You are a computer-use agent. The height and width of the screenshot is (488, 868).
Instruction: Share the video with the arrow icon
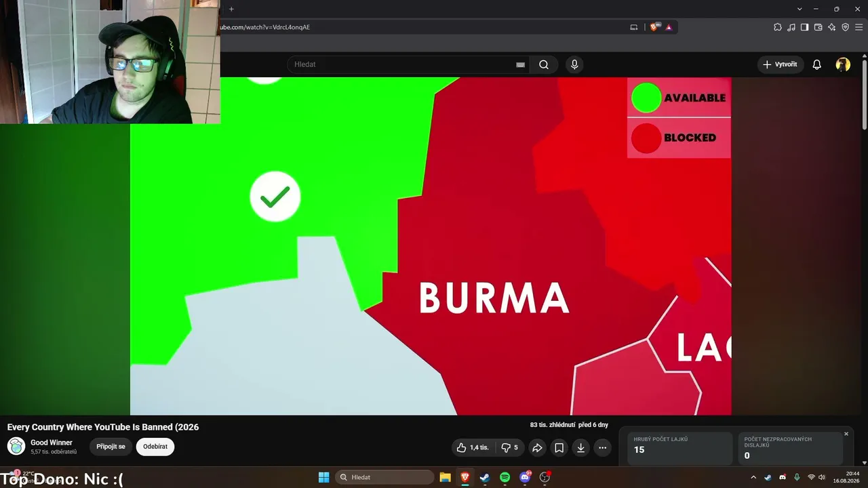click(x=537, y=447)
